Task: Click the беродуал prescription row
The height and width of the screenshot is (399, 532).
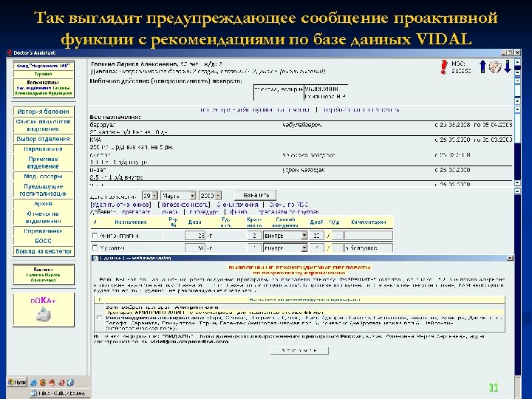Action: [301, 129]
